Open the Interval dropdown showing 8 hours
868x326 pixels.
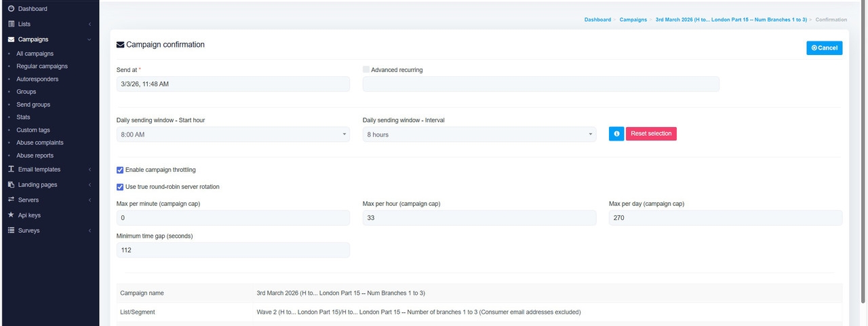479,134
